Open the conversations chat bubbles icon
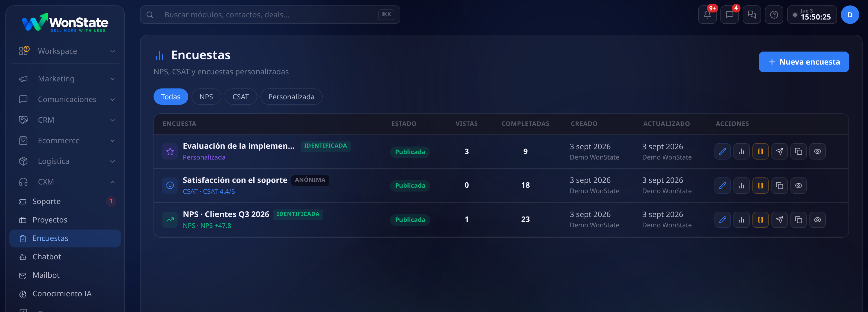The width and height of the screenshot is (868, 312). [x=752, y=15]
